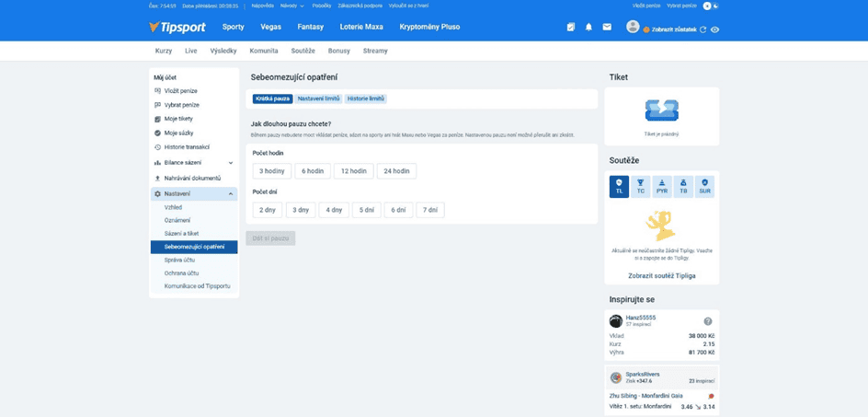Click the table tennis icon next to Zhu Sibing match

pyautogui.click(x=712, y=396)
